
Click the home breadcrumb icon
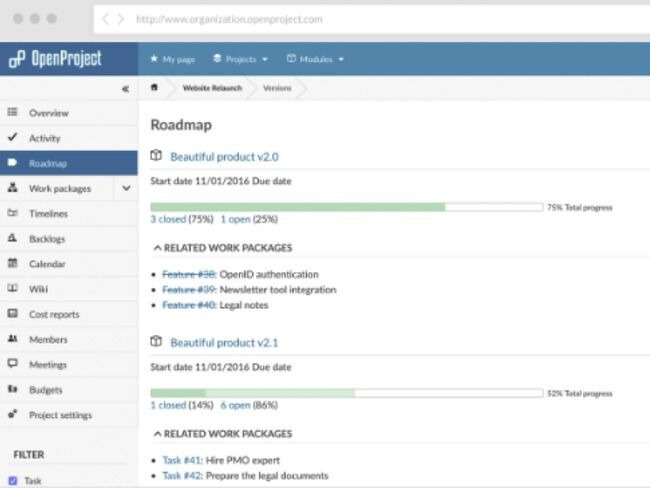154,87
